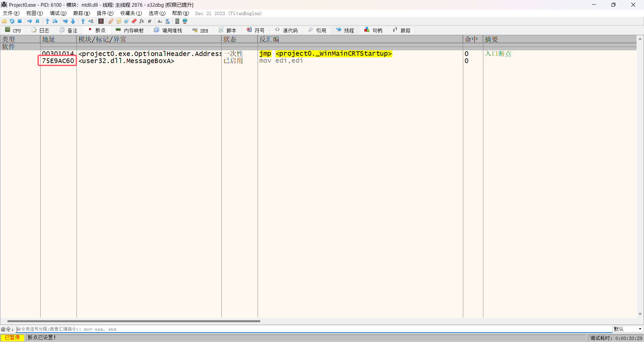Click the vertical scrollbar down arrow

coord(640,314)
